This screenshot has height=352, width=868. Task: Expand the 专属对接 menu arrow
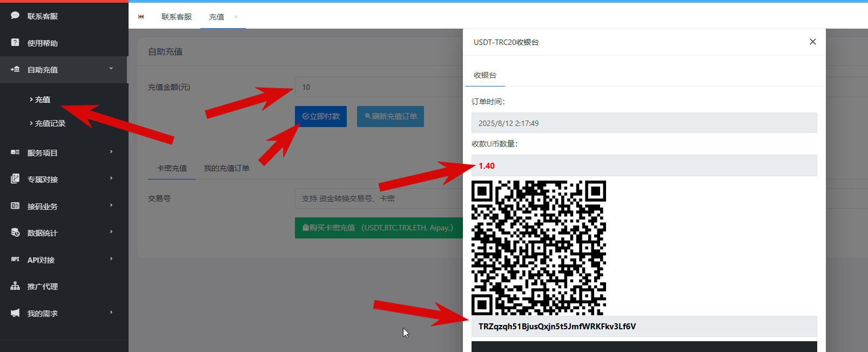(111, 178)
